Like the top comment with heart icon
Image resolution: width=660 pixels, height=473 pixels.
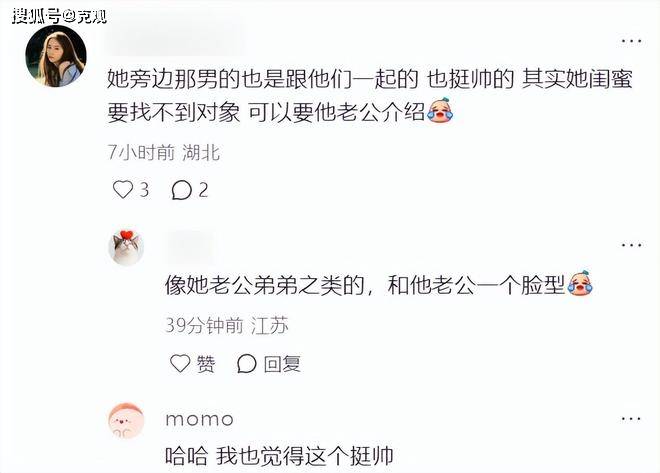[122, 190]
